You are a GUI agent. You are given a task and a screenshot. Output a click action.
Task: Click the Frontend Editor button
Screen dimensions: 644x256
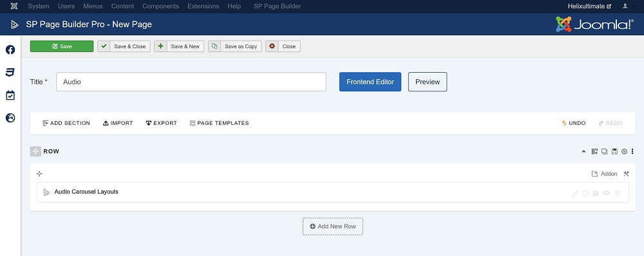click(370, 82)
